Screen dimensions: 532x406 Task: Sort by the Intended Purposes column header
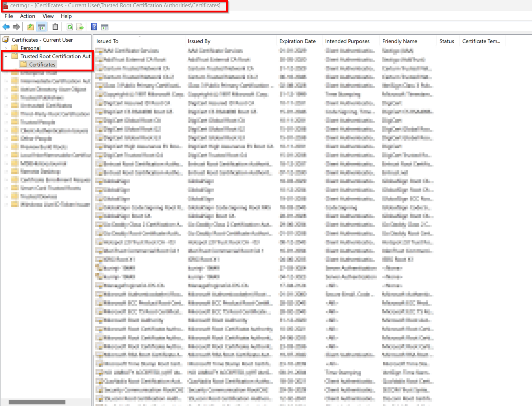[x=351, y=41]
